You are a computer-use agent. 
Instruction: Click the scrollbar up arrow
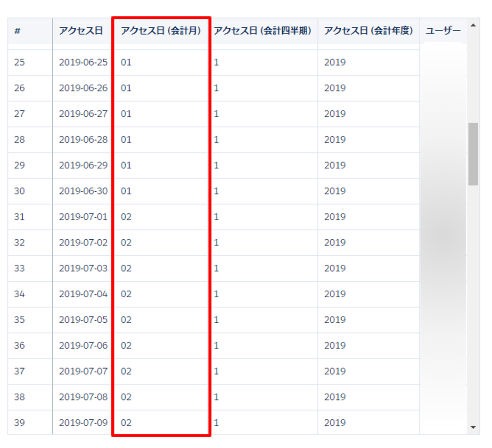pos(473,25)
